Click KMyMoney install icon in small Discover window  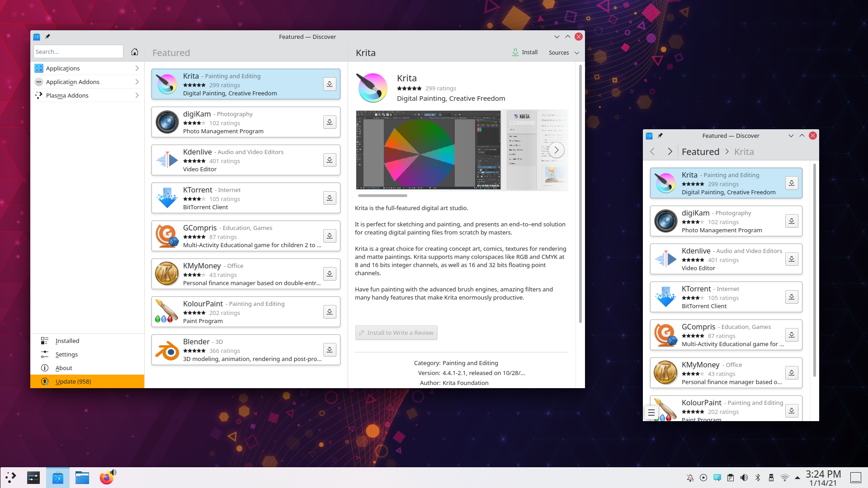[x=792, y=373]
